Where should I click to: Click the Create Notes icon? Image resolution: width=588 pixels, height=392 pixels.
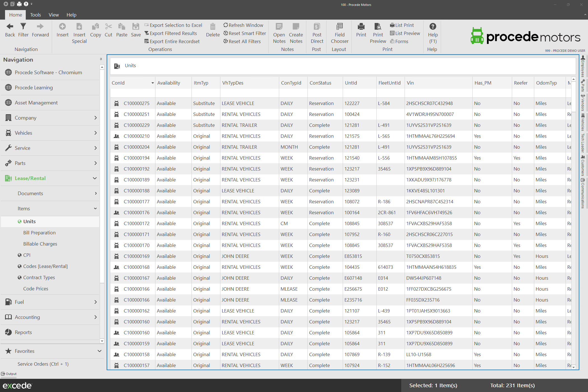point(296,27)
